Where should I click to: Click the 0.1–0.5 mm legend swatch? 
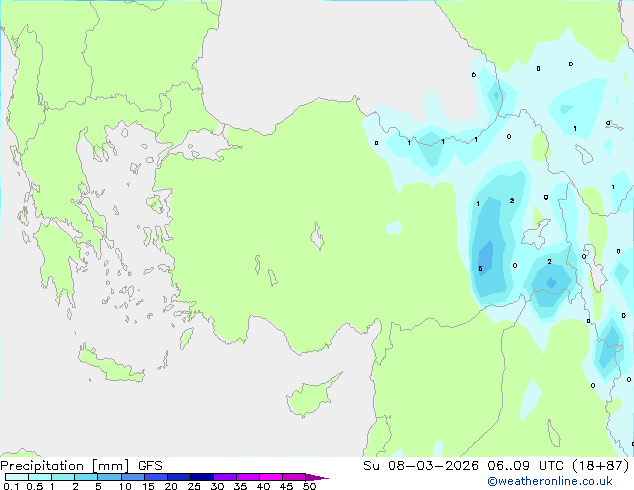click(x=17, y=477)
